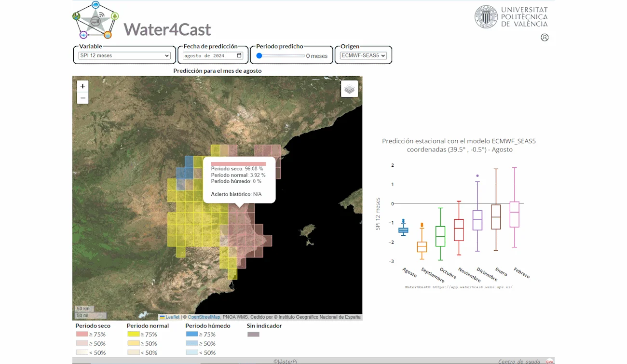This screenshot has height=364, width=627.
Task: Click the Fecha de predicción date field
Action: point(213,55)
